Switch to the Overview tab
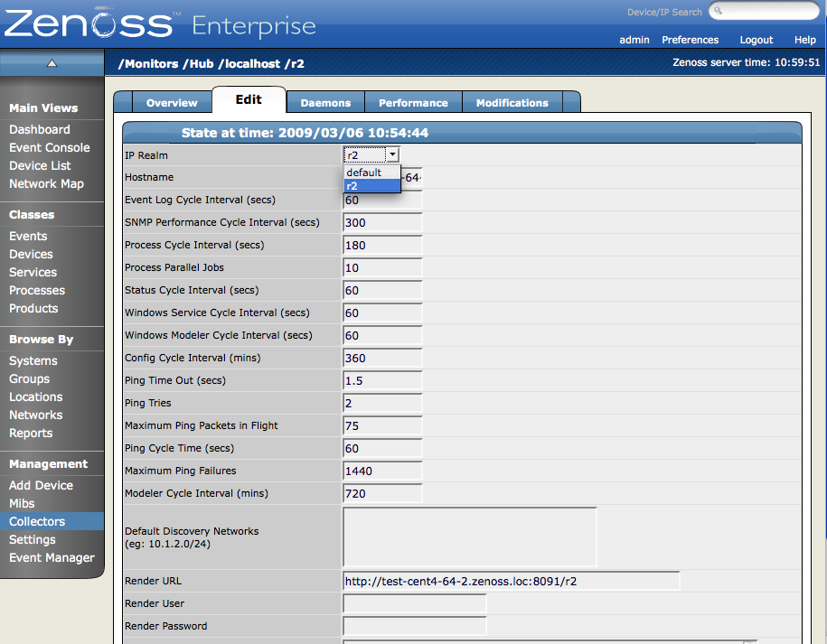Viewport: 827px width, 644px height. [x=172, y=103]
